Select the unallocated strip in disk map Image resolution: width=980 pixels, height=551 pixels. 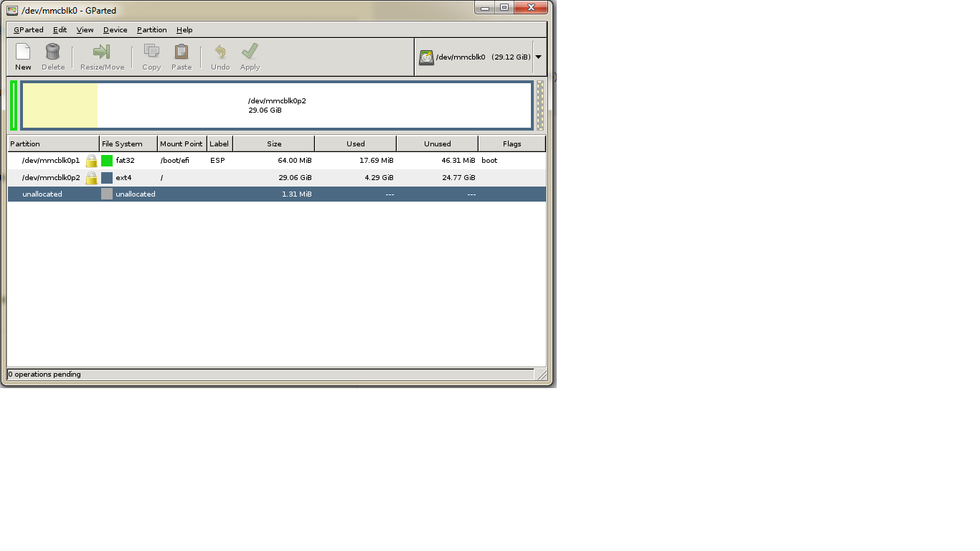click(x=540, y=105)
